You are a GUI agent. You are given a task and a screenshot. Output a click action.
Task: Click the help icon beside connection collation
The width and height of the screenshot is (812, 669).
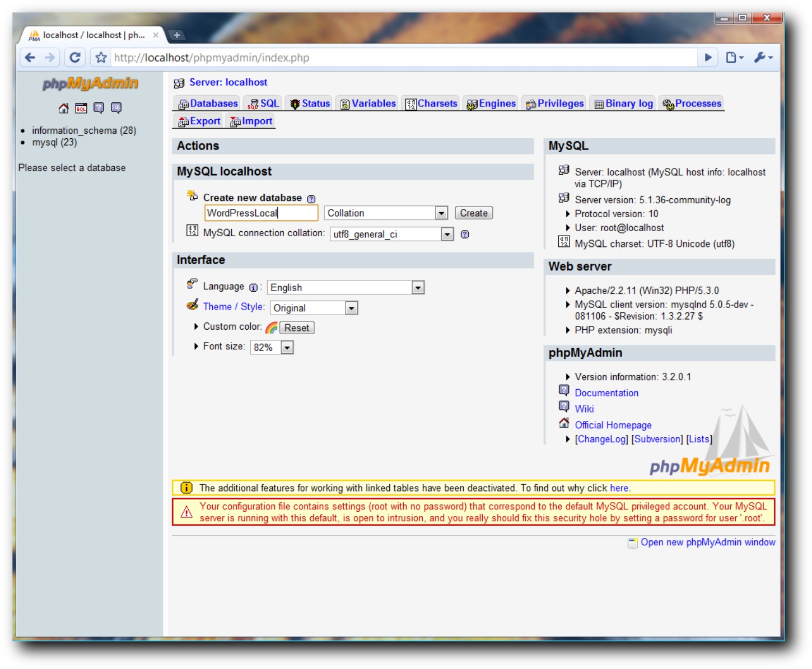(x=465, y=234)
